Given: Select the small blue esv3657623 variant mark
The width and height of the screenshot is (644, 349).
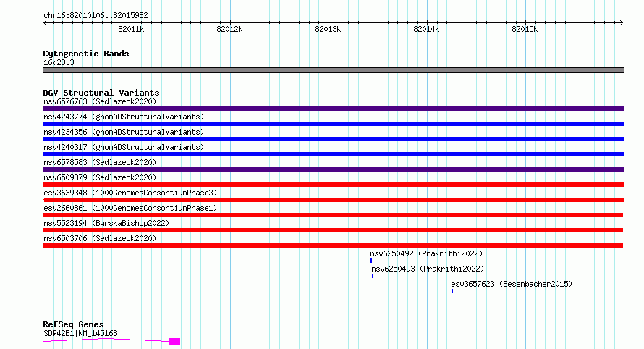Looking at the screenshot, I should [452, 291].
